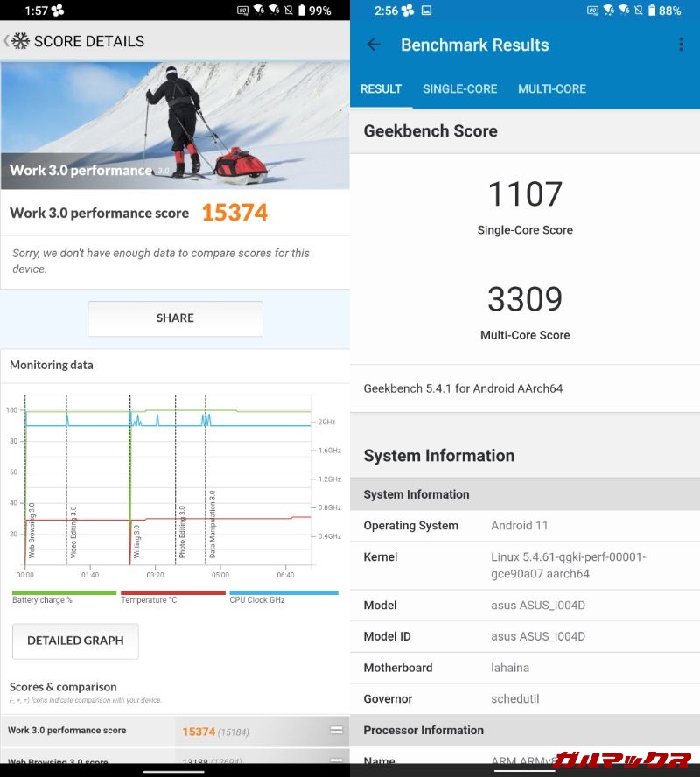700x777 pixels.
Task: Go back using the Benchmark Results arrow
Action: tap(374, 45)
